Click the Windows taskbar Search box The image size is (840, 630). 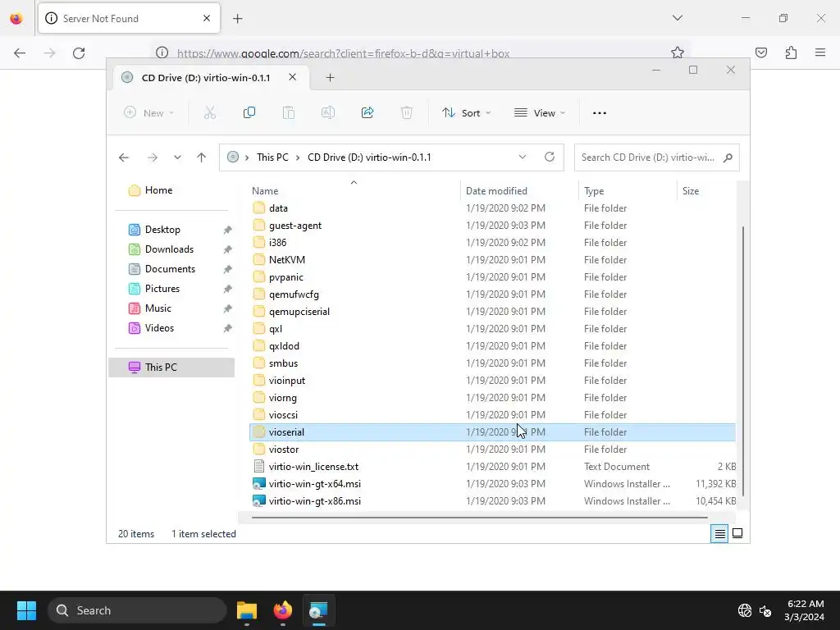click(x=138, y=610)
